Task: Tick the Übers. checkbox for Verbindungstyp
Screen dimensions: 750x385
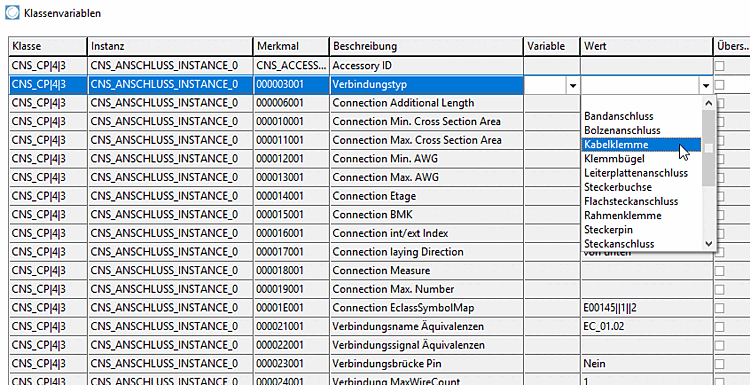Action: pos(719,85)
